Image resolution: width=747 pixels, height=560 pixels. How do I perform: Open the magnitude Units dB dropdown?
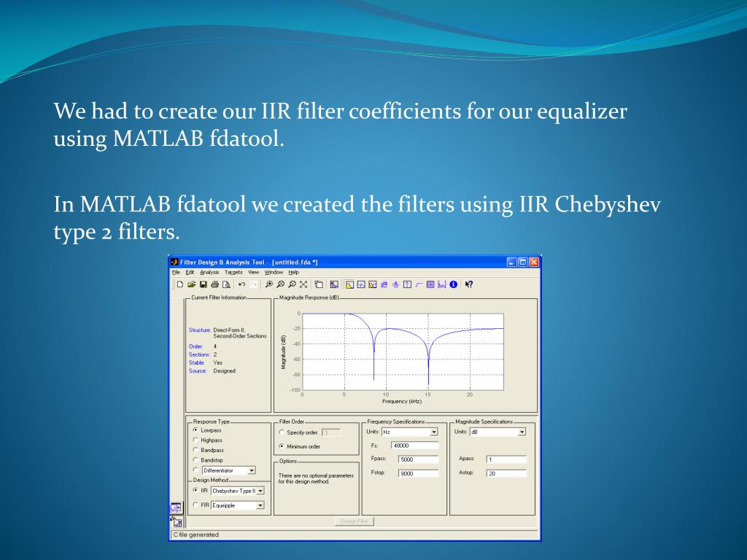pyautogui.click(x=522, y=432)
